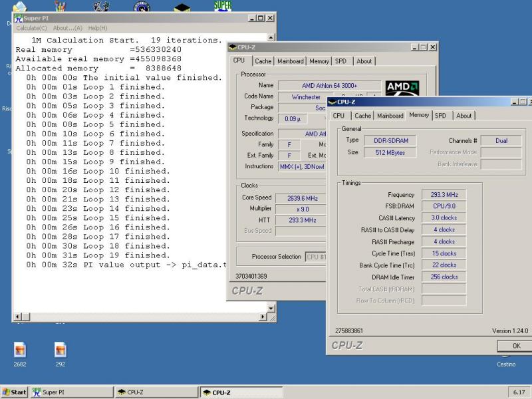532x399 pixels.
Task: Click Super PI vertical scrollbar up arrow
Action: 271,37
